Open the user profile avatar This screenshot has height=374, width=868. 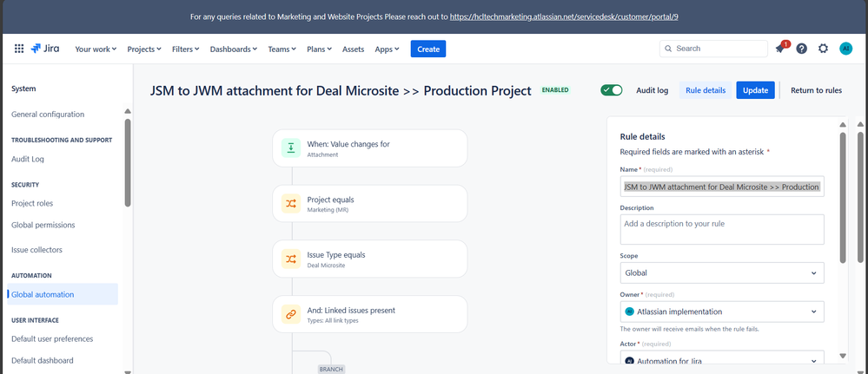click(846, 49)
